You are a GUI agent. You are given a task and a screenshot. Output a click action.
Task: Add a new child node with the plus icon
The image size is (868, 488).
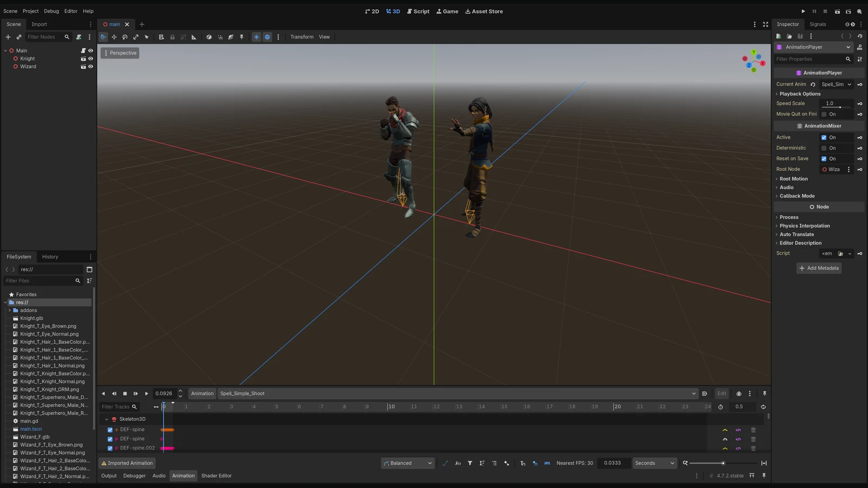(8, 37)
